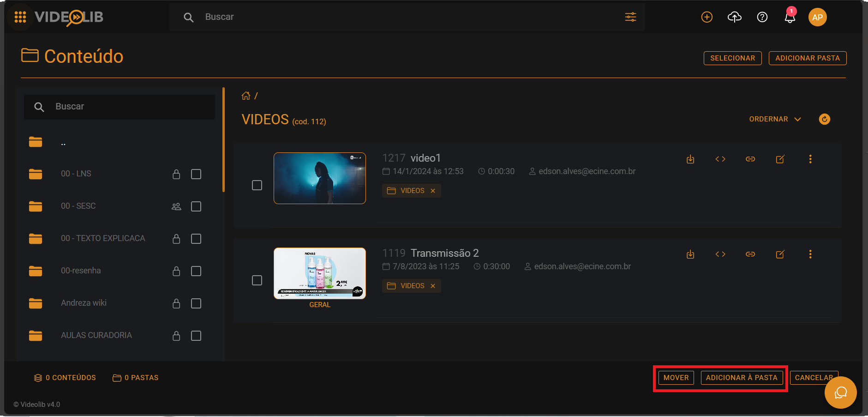This screenshot has height=417, width=868.
Task: Click the add new content plus icon
Action: [x=707, y=17]
